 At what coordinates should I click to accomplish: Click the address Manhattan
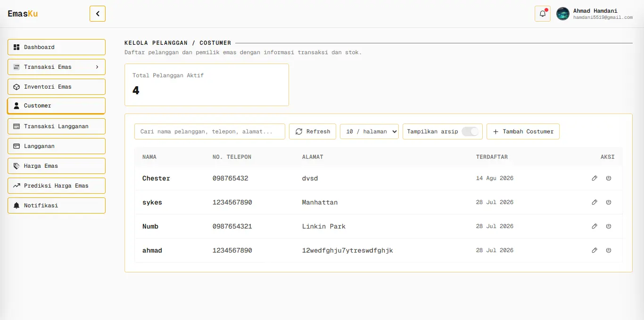click(320, 202)
